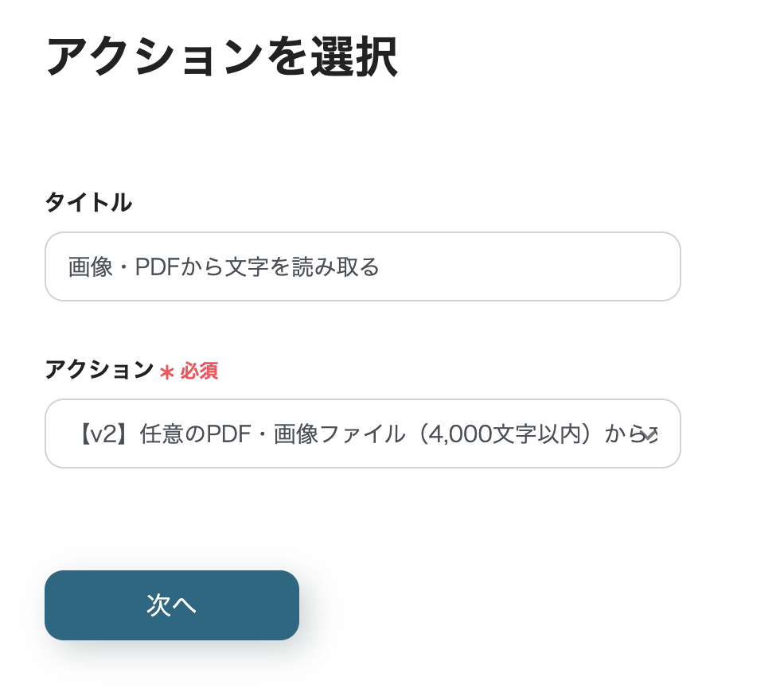Screen dimensions: 780x700
Task: Click the red 必須 required badge
Action: click(199, 371)
